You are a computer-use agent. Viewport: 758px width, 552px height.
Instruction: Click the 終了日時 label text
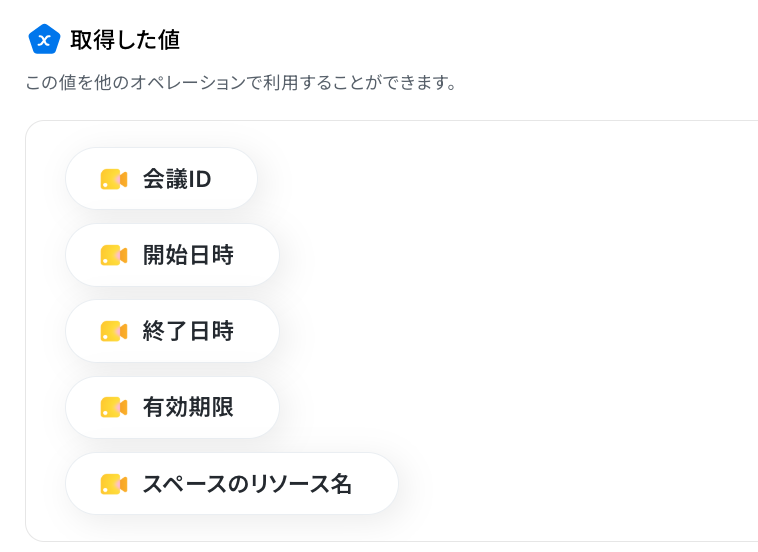coord(188,331)
